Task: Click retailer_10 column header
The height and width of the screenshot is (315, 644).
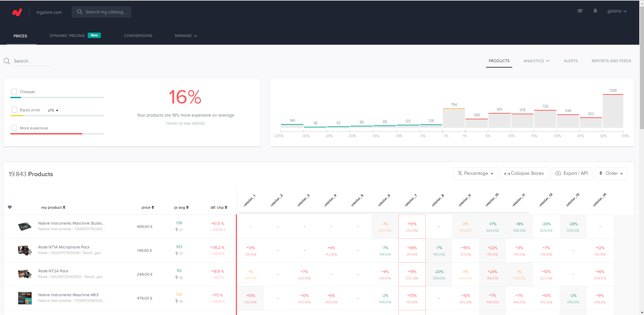Action: [492, 200]
